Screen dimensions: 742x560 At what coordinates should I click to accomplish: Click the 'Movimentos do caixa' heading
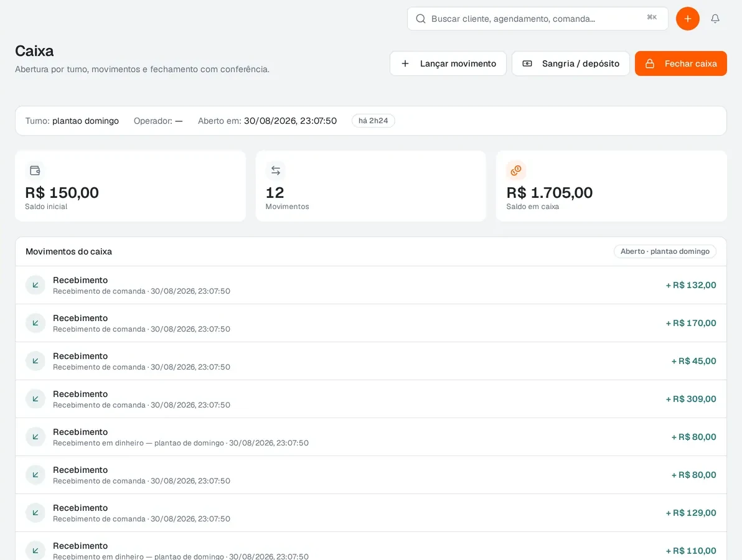pos(68,251)
